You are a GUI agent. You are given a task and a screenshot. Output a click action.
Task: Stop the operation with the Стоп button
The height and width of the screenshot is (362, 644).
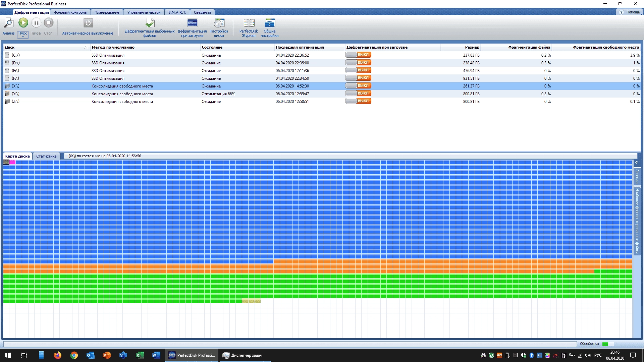[49, 23]
